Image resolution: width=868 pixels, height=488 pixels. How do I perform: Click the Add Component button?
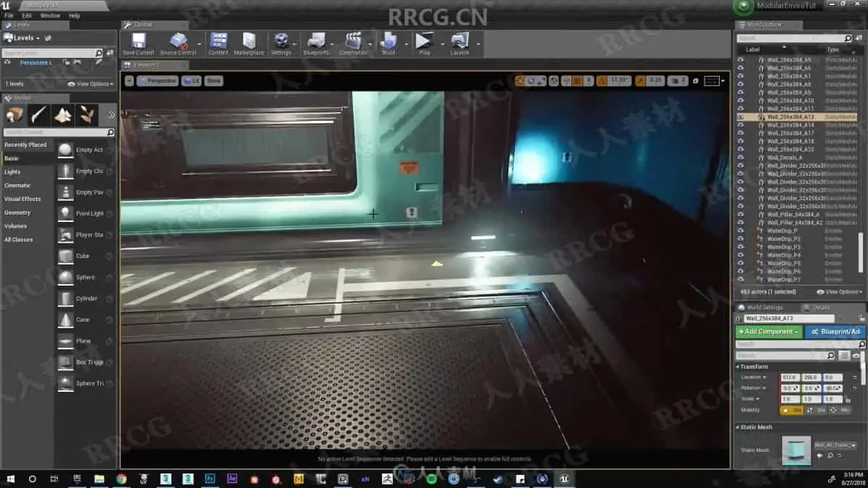click(x=769, y=332)
